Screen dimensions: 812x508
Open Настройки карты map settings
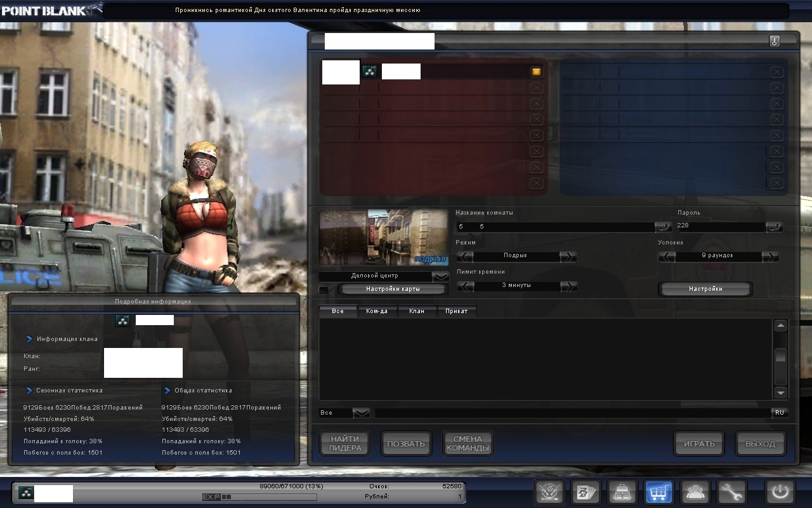(393, 290)
